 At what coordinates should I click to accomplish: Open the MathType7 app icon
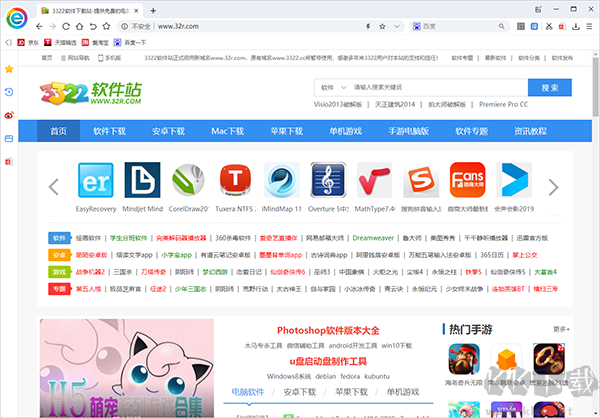point(375,180)
